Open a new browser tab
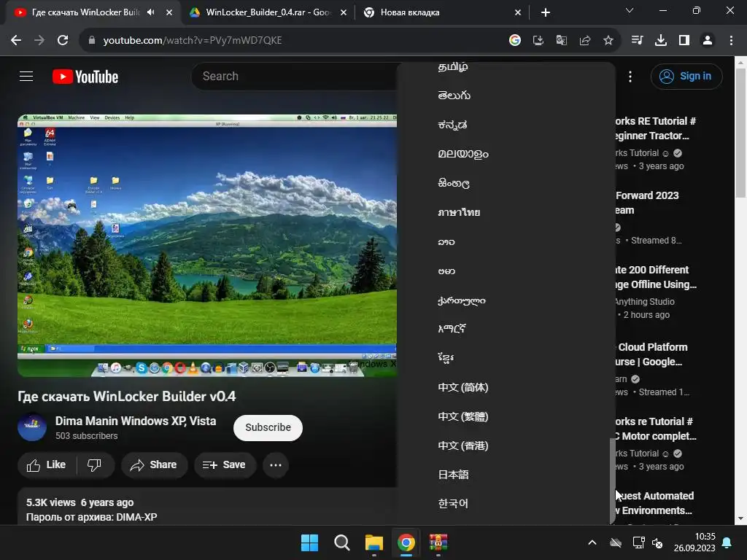This screenshot has width=747, height=560. [x=546, y=12]
